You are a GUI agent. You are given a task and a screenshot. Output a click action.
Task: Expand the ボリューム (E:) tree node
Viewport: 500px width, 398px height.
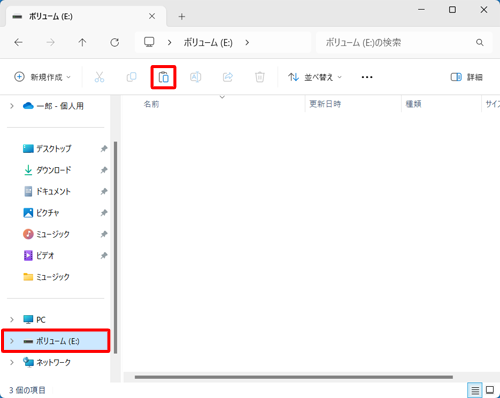point(12,341)
